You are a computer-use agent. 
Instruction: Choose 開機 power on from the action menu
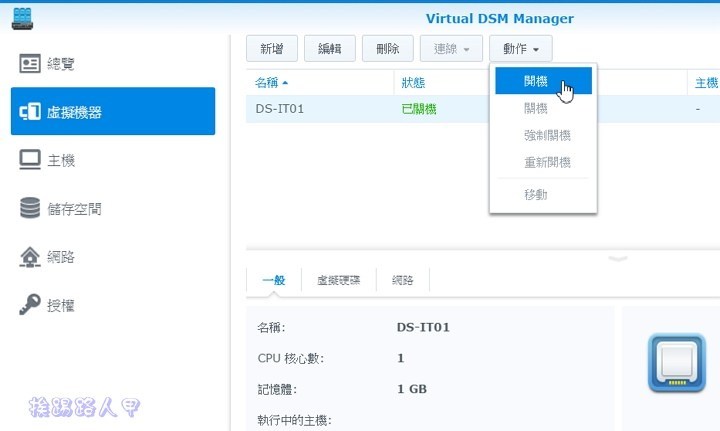tap(543, 81)
